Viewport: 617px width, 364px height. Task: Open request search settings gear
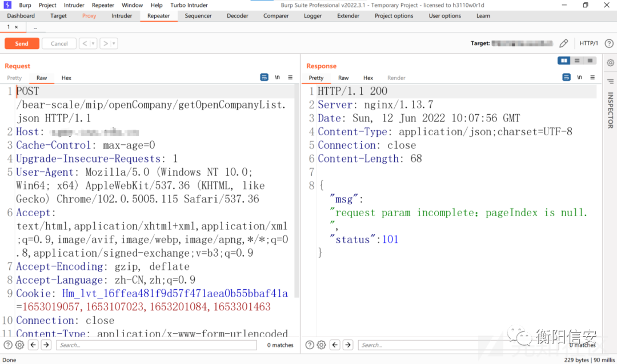click(19, 345)
